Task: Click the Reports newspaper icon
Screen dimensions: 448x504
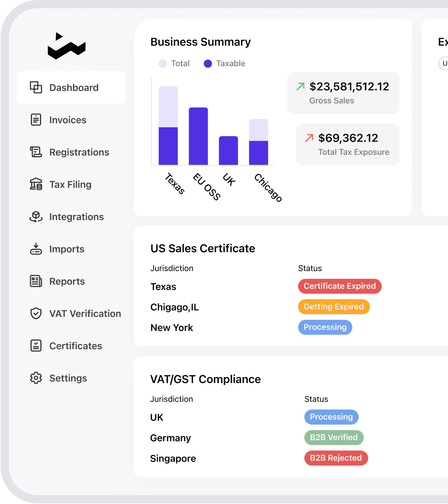Action: click(36, 281)
